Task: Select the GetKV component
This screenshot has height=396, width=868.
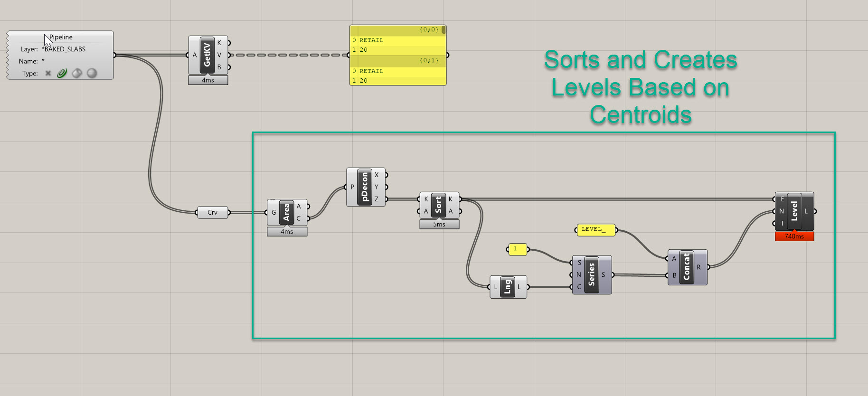Action: [x=207, y=55]
